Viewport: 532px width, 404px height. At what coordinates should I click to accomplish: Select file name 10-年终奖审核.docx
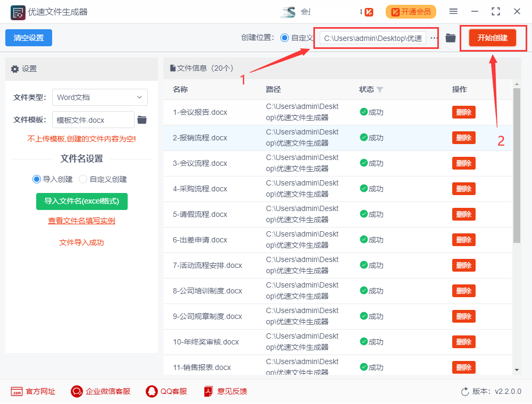point(206,342)
